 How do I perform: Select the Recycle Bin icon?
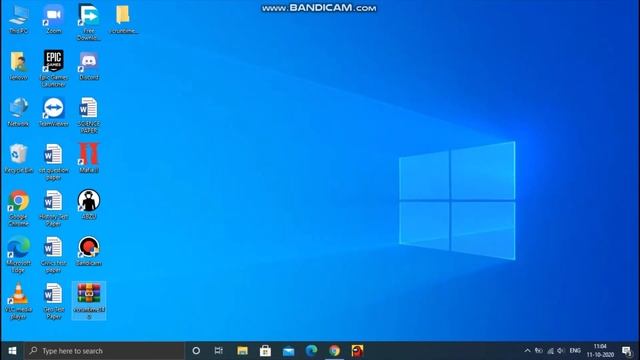click(x=18, y=159)
